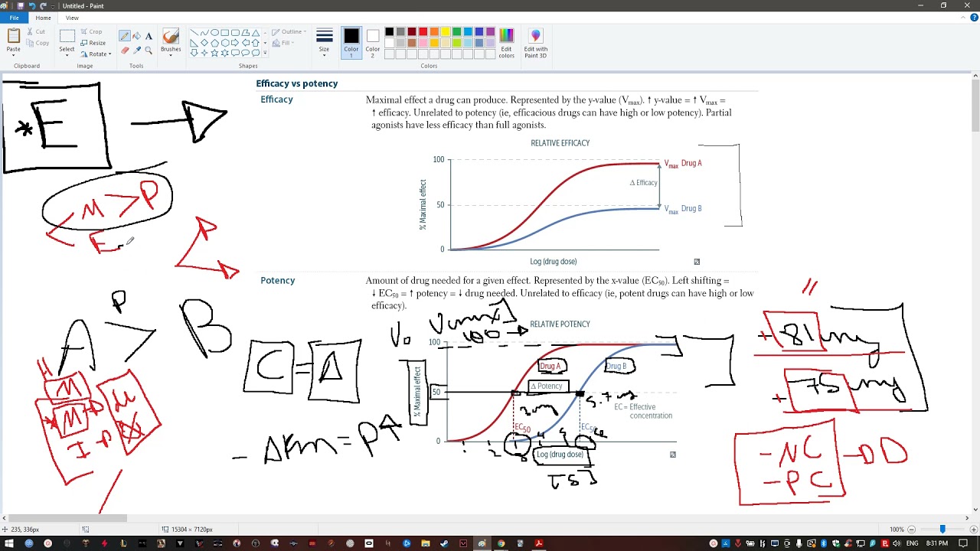
Task: Open the File menu
Action: [14, 18]
